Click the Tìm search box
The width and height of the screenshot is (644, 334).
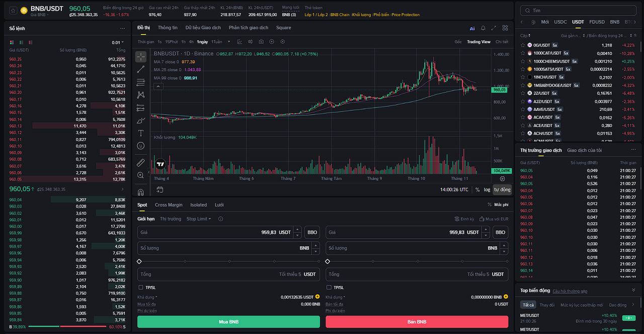[579, 10]
